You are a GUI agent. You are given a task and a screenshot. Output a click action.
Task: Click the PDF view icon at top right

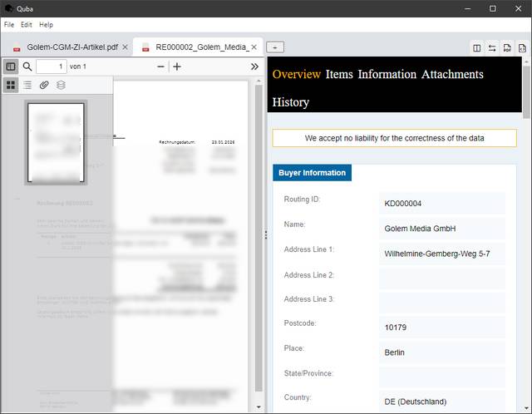tap(507, 48)
